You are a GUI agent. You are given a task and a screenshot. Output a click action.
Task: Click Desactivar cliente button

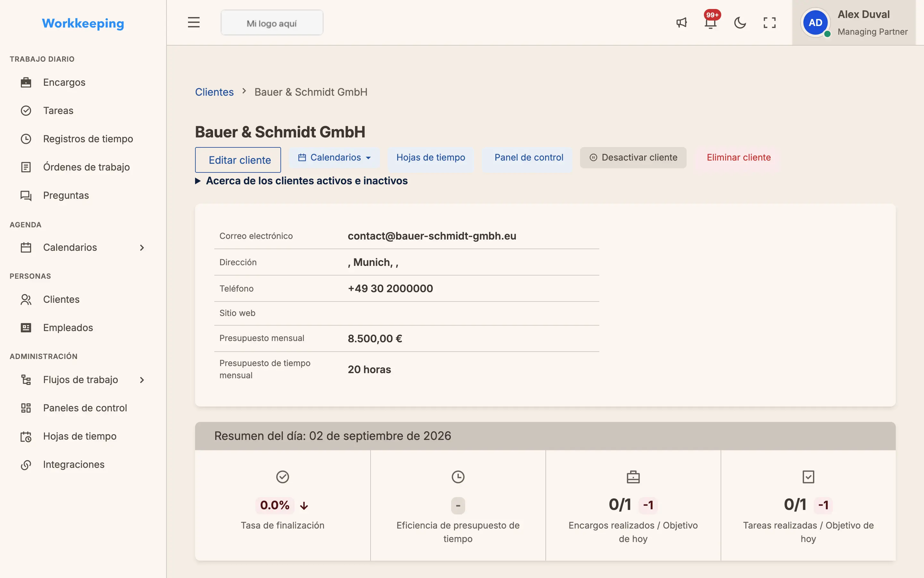pyautogui.click(x=633, y=157)
